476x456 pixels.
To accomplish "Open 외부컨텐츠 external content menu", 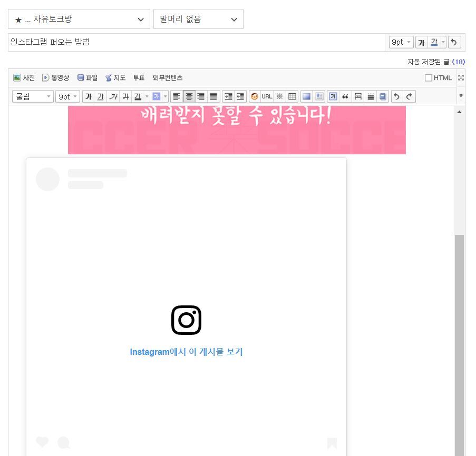I will pyautogui.click(x=168, y=78).
